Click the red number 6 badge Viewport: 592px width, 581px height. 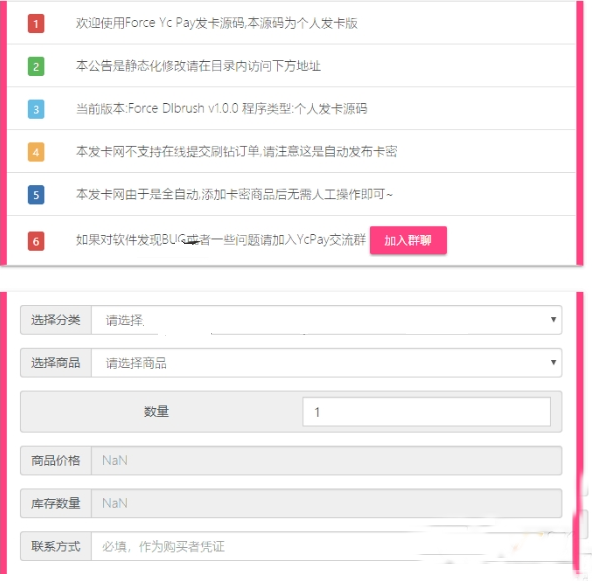(36, 241)
